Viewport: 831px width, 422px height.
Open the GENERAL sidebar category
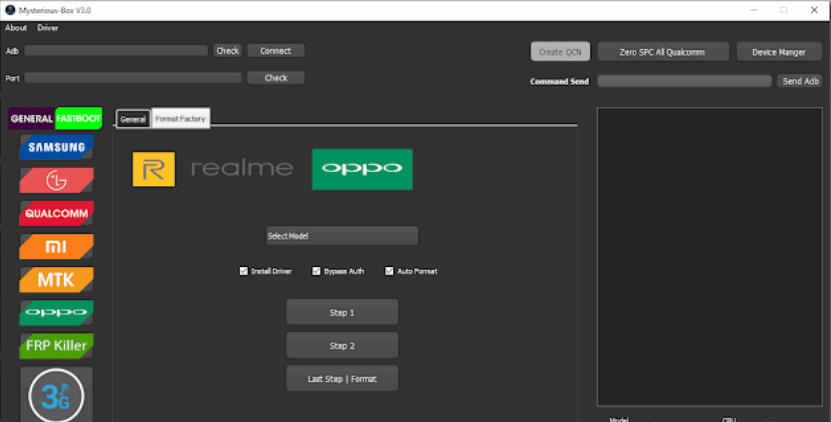[31, 118]
